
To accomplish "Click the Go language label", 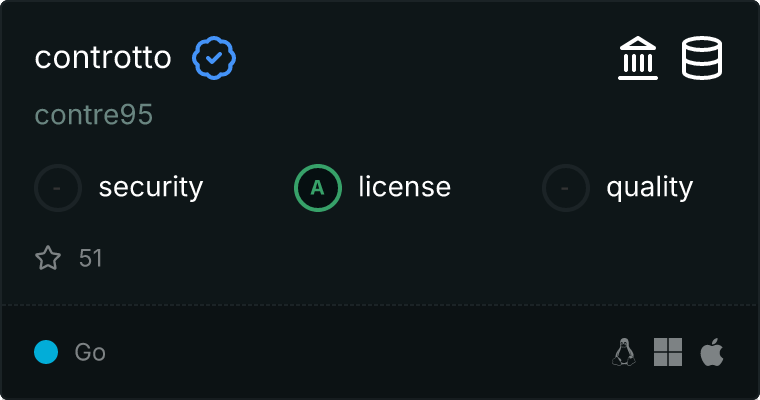I will click(x=90, y=352).
